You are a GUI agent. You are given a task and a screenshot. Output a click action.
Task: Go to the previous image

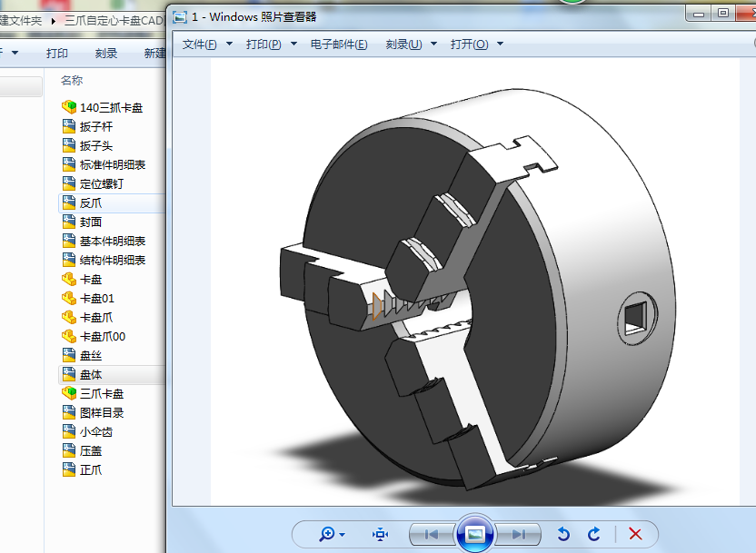point(433,535)
